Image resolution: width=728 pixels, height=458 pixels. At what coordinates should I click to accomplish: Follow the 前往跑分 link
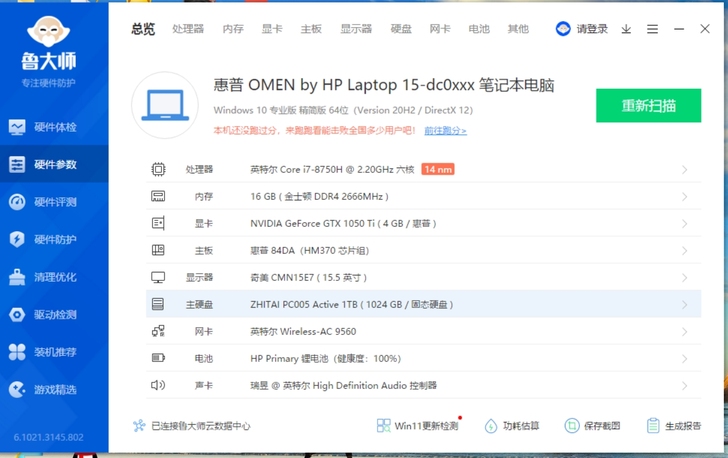point(445,131)
